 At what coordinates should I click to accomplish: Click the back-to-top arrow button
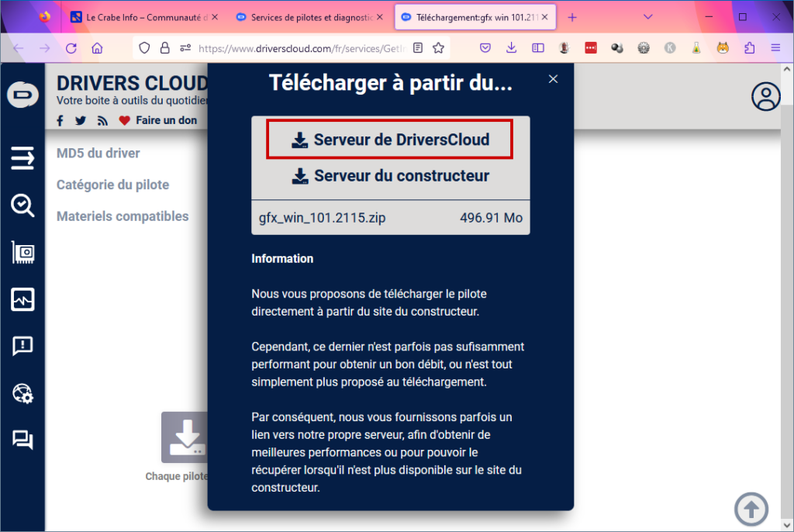click(x=751, y=510)
